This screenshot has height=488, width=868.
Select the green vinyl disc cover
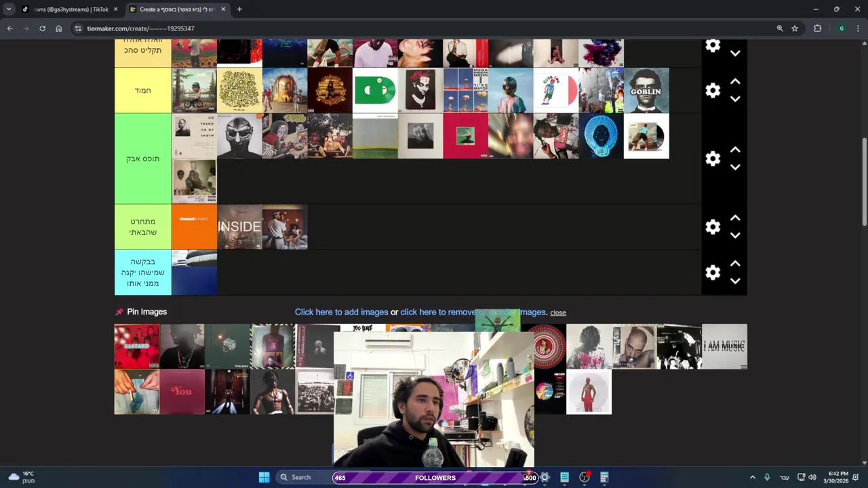click(375, 90)
